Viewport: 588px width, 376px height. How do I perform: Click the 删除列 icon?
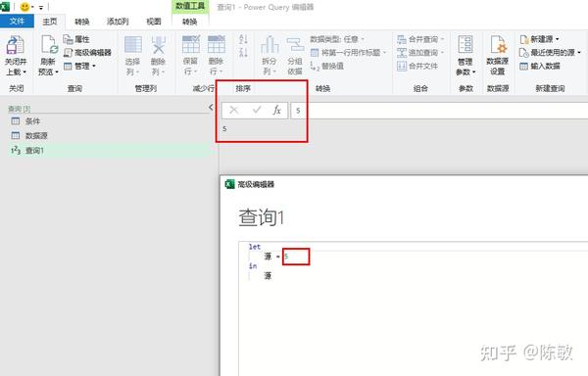click(x=158, y=45)
